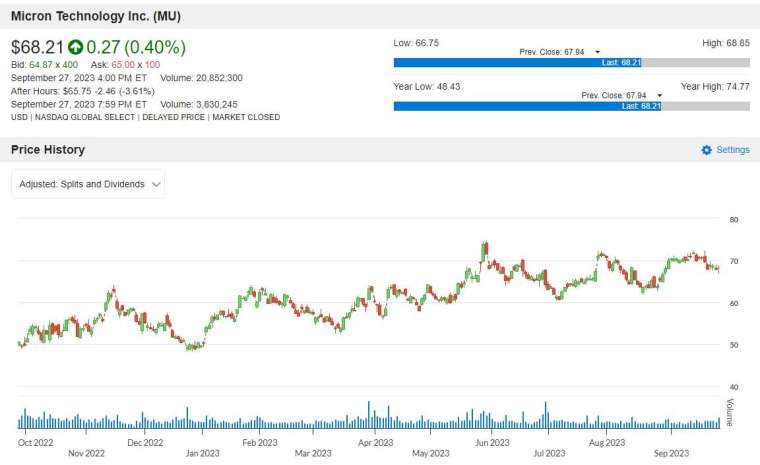Click the year range Prev. Close marker arrow
The width and height of the screenshot is (760, 465).
(x=659, y=96)
